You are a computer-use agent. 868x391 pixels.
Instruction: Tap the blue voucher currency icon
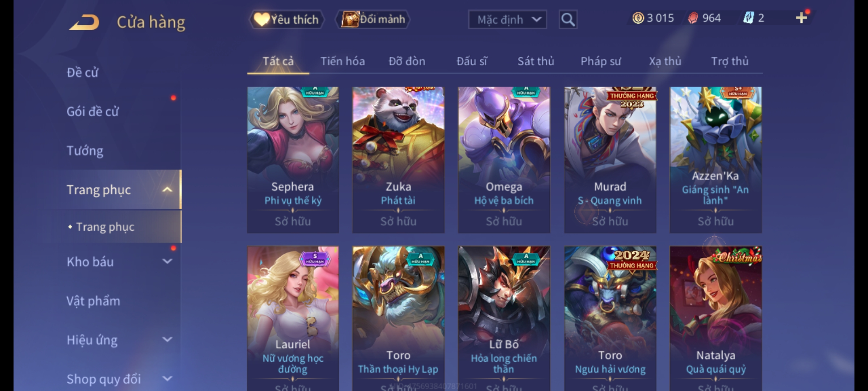748,18
